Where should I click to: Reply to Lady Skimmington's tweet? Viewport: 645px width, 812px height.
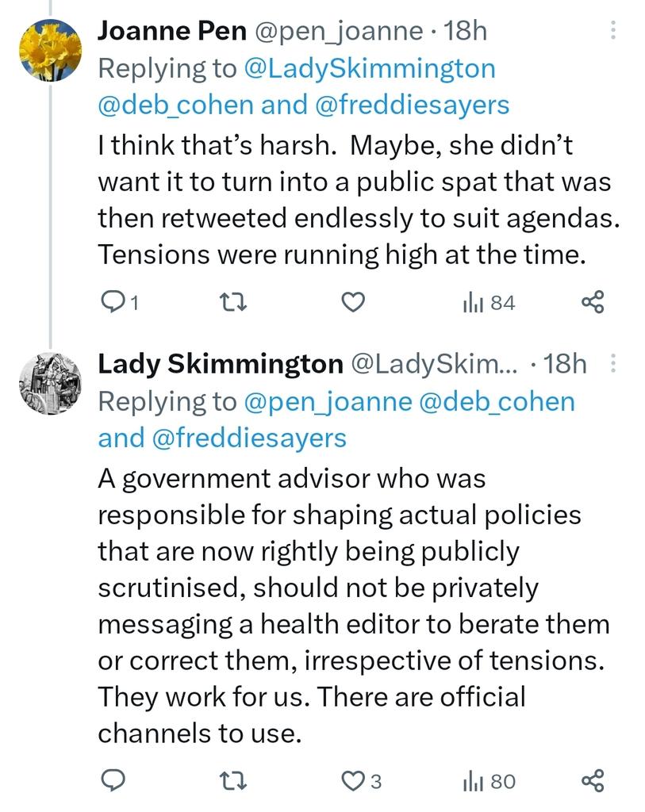114,781
